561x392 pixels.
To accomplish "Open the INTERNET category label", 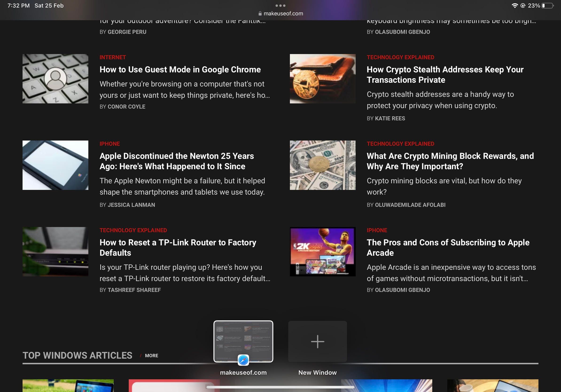I will click(x=113, y=57).
